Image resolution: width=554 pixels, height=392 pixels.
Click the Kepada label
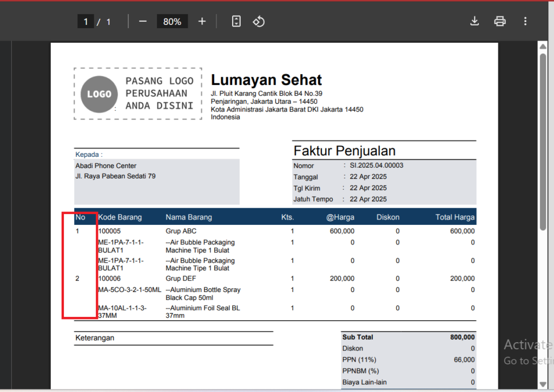89,154
